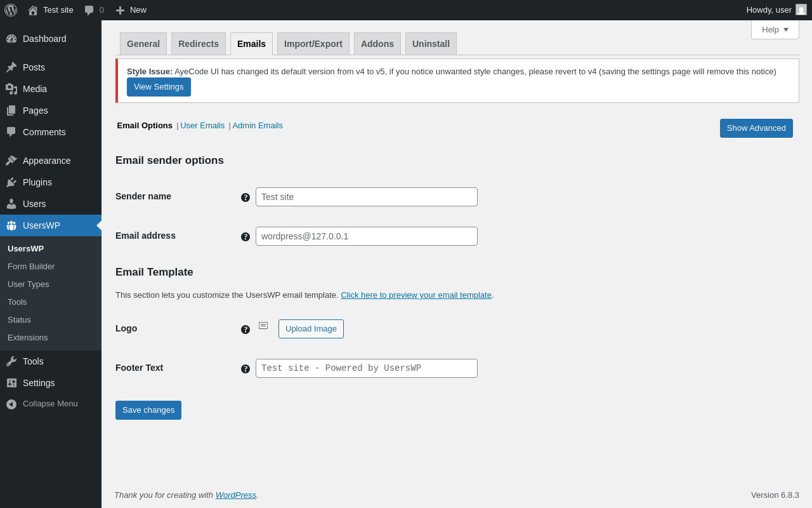Click the Upload Image button
Viewport: 812px width, 508px height.
coord(311,329)
